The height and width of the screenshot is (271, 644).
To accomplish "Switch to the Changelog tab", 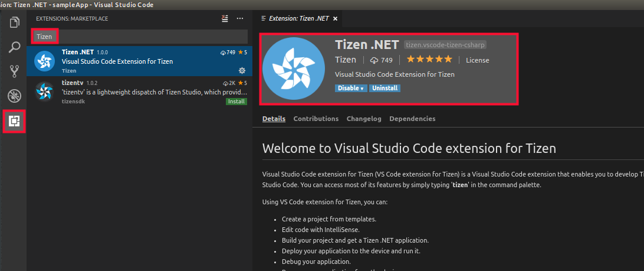I will 364,119.
